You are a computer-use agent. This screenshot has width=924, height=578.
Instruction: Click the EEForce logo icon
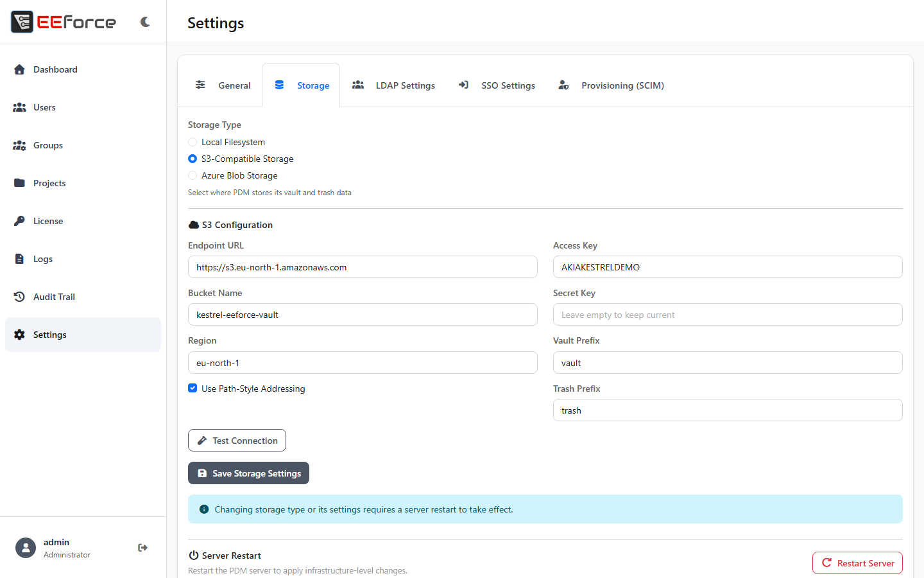click(22, 22)
